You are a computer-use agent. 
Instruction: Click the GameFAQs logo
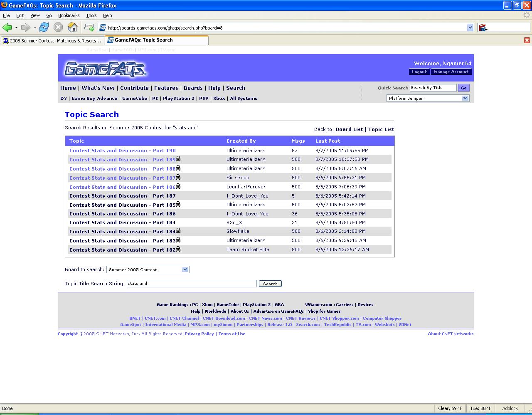point(105,69)
